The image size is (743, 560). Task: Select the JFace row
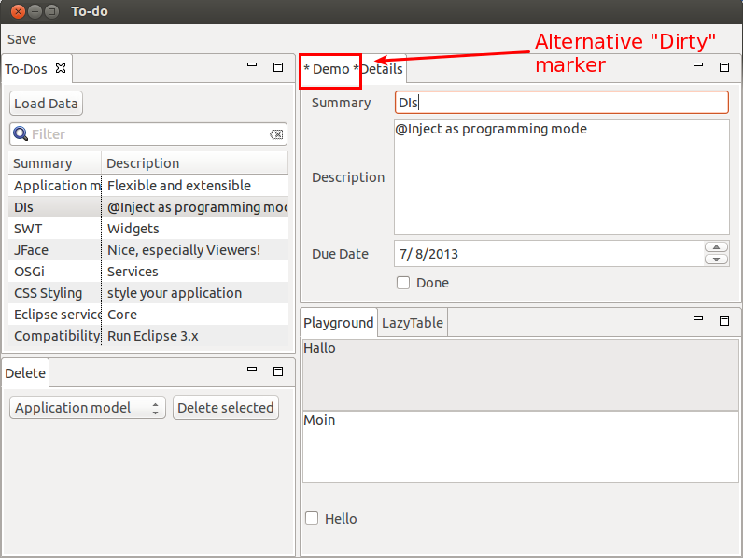(x=148, y=250)
